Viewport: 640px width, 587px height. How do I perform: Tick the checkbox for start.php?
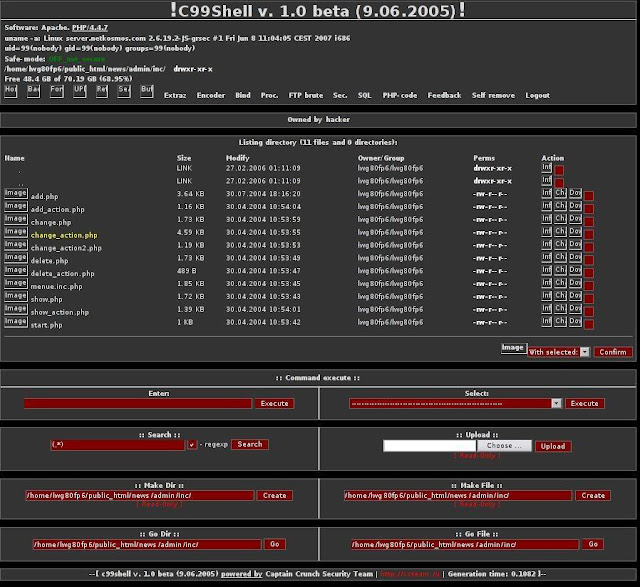tap(589, 325)
